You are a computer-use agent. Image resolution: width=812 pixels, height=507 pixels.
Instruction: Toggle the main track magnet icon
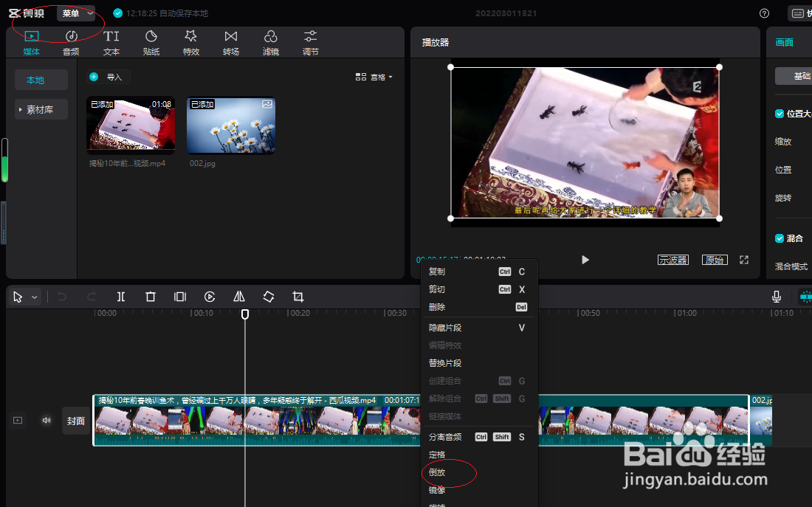pos(805,297)
